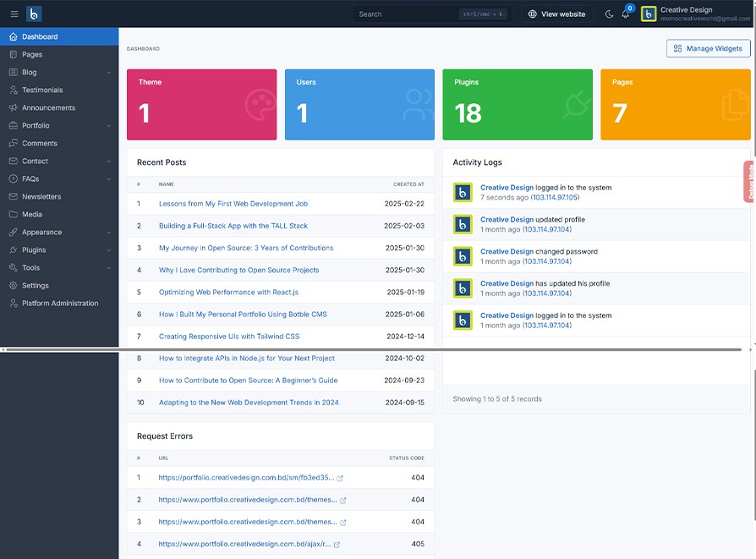Expand the Plugins sidebar submenu

109,250
